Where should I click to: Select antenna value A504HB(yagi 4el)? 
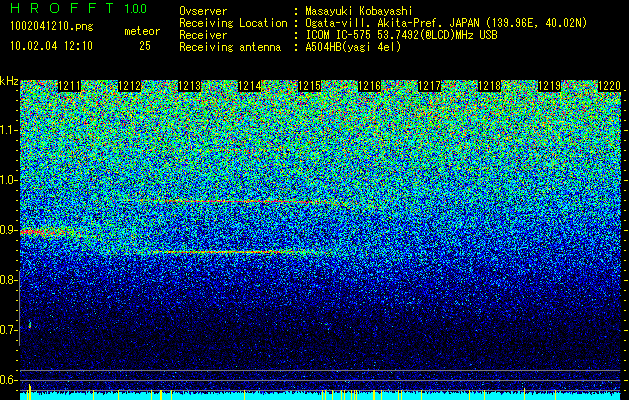pos(353,47)
